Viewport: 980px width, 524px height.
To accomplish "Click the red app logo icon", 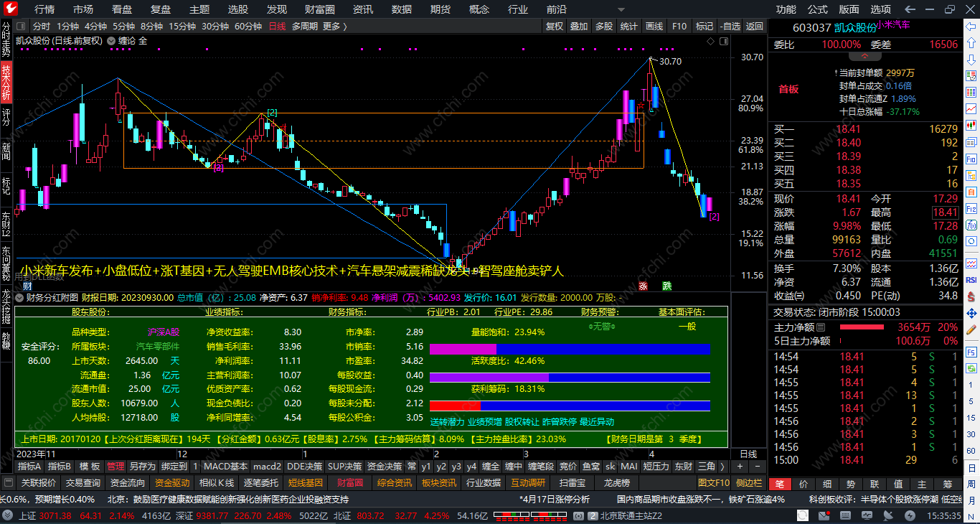I will point(11,9).
